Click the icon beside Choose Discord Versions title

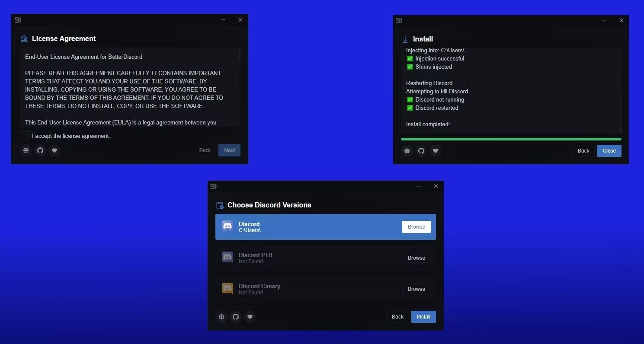click(x=220, y=205)
